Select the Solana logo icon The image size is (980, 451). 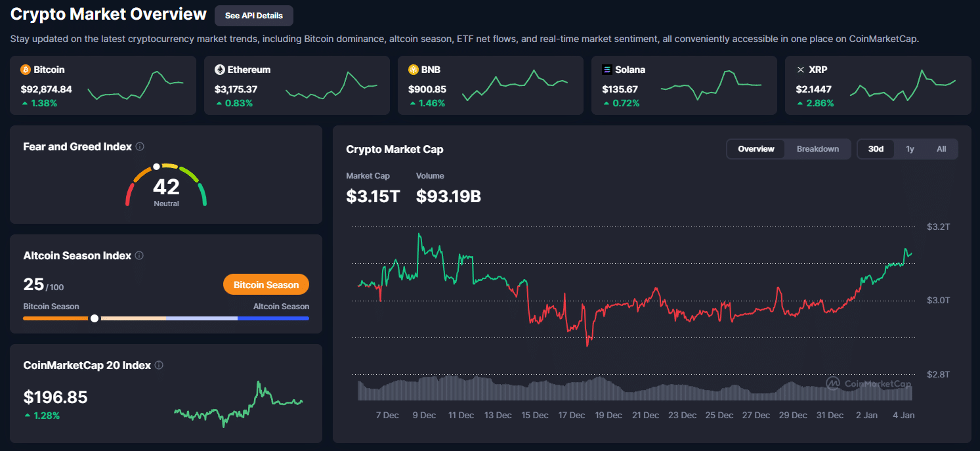point(607,69)
